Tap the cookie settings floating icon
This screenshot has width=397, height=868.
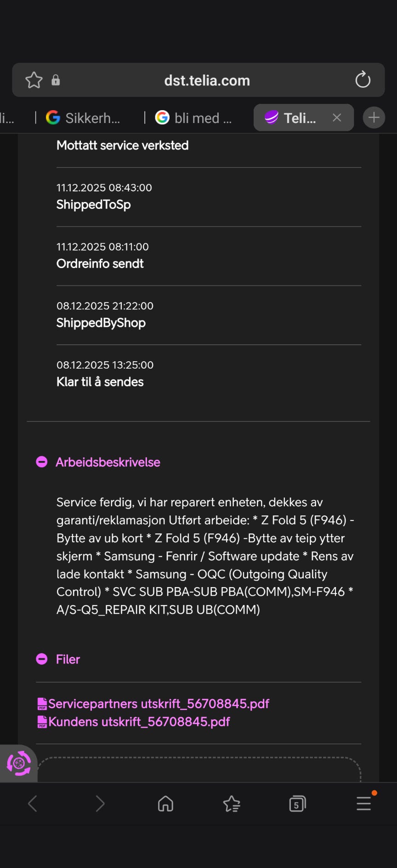(x=18, y=763)
